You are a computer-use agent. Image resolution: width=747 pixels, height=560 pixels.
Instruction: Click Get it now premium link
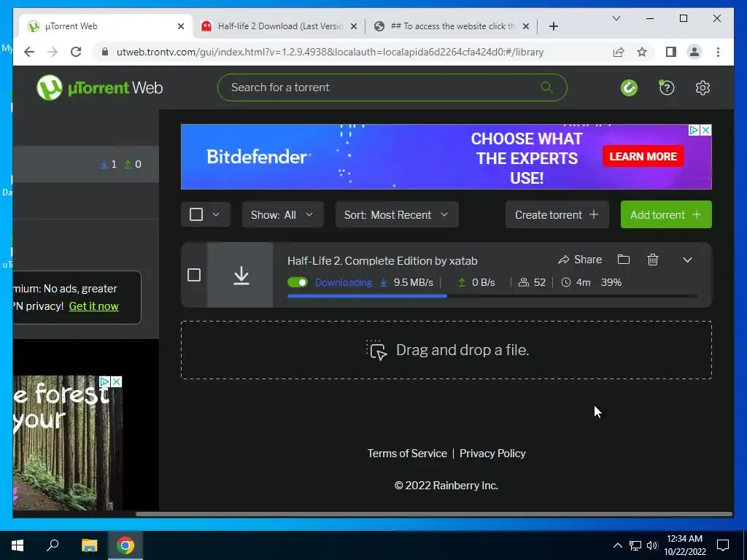tap(94, 306)
